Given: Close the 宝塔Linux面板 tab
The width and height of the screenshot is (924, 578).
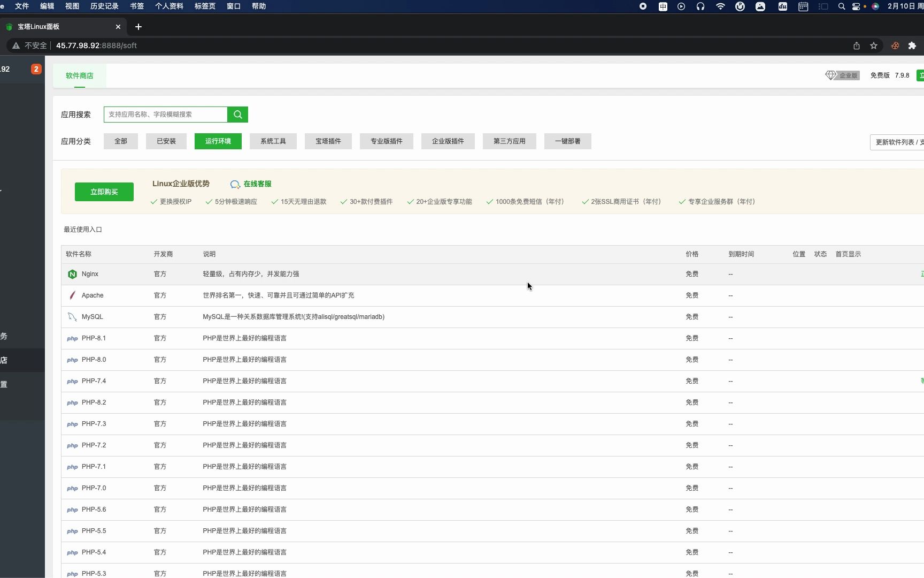Looking at the screenshot, I should click(x=118, y=27).
